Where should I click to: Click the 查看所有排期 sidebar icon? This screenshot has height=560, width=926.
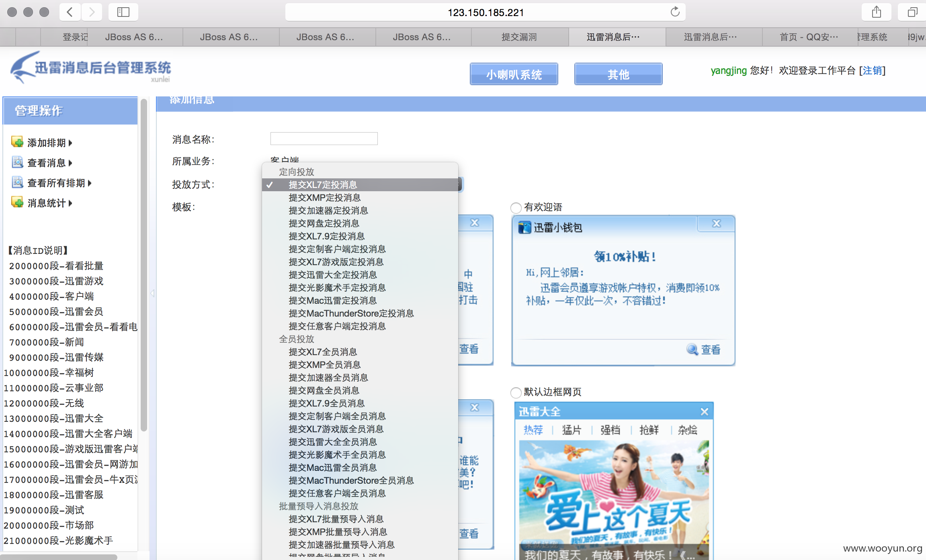(17, 182)
